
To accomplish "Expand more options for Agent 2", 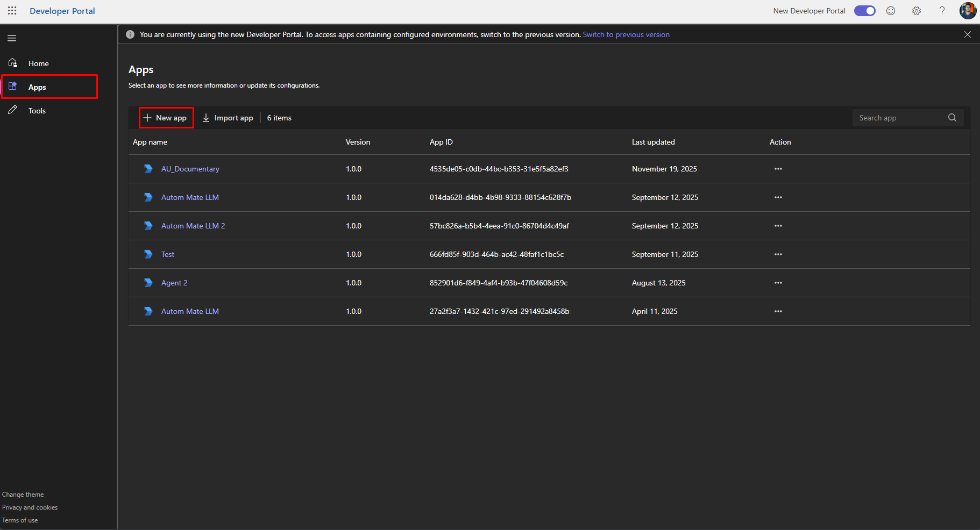I will tap(778, 283).
